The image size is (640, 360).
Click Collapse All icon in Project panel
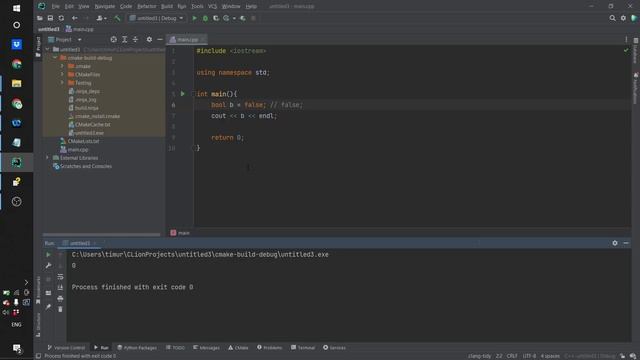tap(135, 39)
